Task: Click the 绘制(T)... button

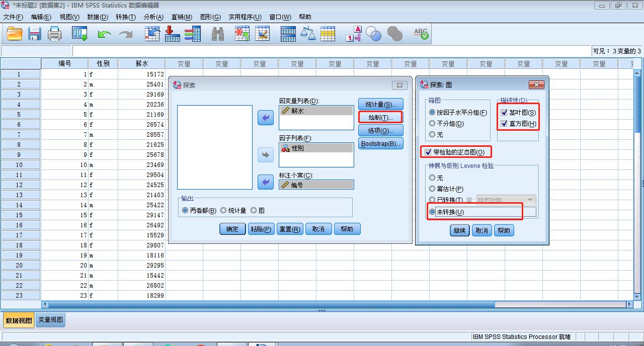Action: click(x=381, y=117)
